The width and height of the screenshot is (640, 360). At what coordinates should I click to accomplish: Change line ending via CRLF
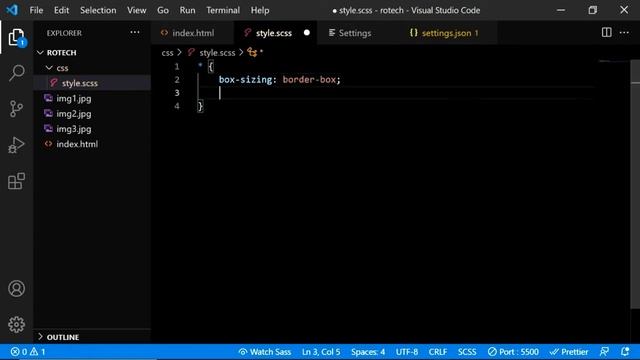[x=438, y=351]
